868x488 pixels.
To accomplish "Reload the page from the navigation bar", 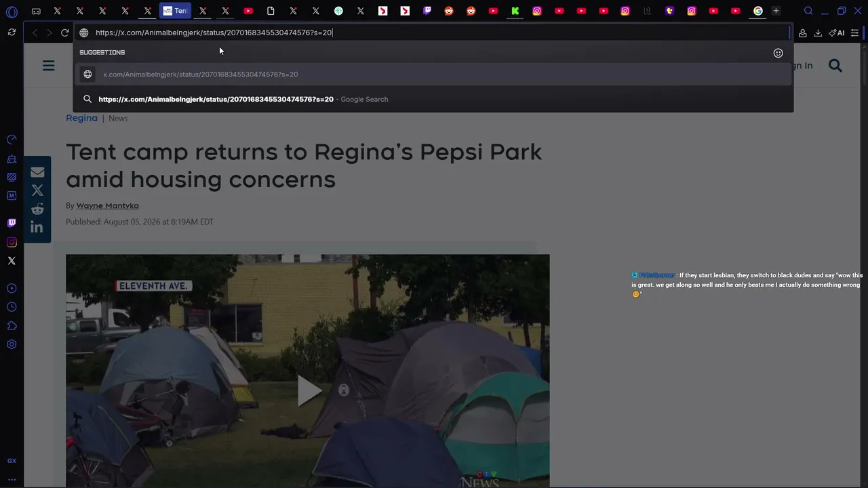I will [65, 33].
